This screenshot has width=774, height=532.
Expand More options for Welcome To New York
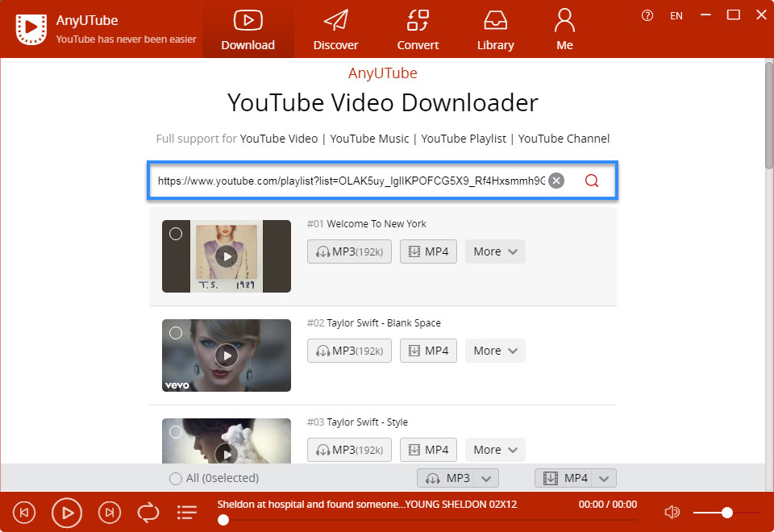[495, 251]
